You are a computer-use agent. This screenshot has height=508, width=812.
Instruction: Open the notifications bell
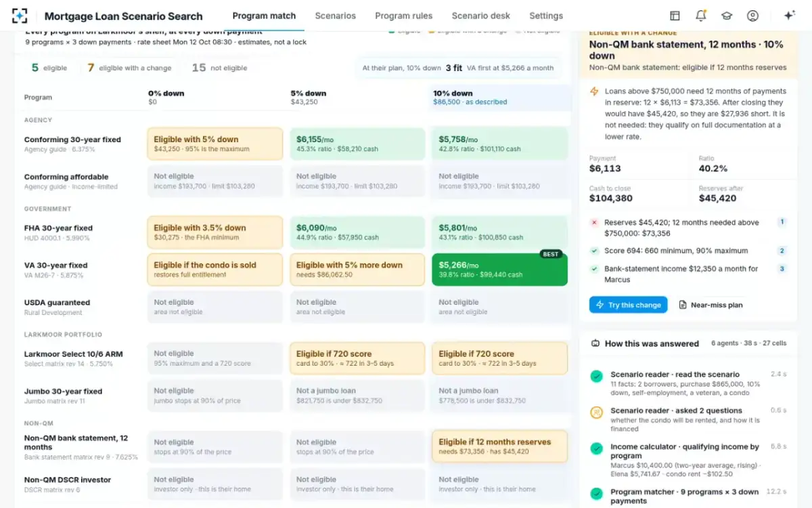tap(700, 16)
